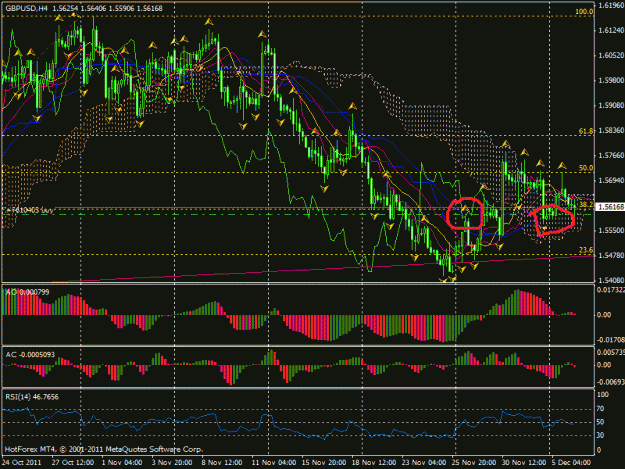625x469 pixels.
Task: Click AC scale value 0.005739
Action: (x=611, y=353)
